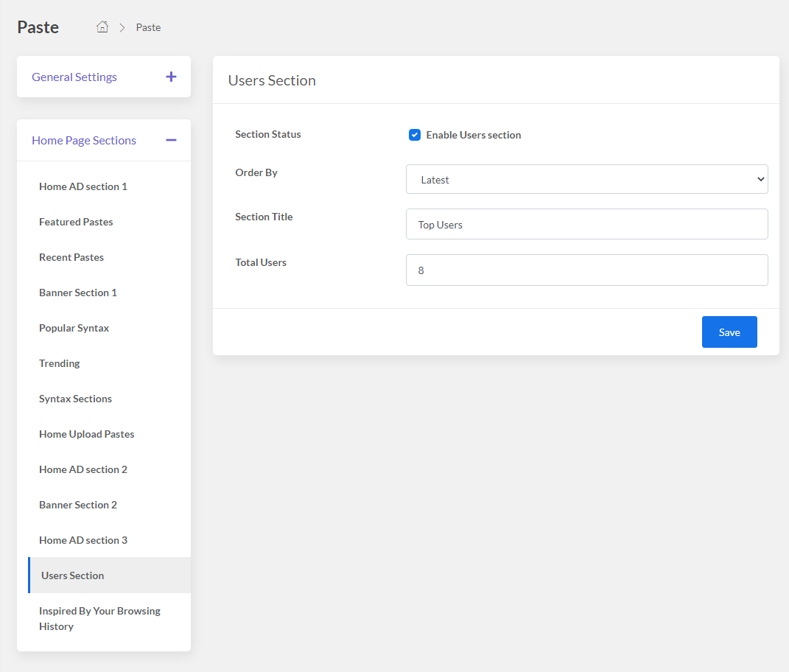Navigate to Popular Syntax section
The width and height of the screenshot is (789, 672).
(74, 328)
